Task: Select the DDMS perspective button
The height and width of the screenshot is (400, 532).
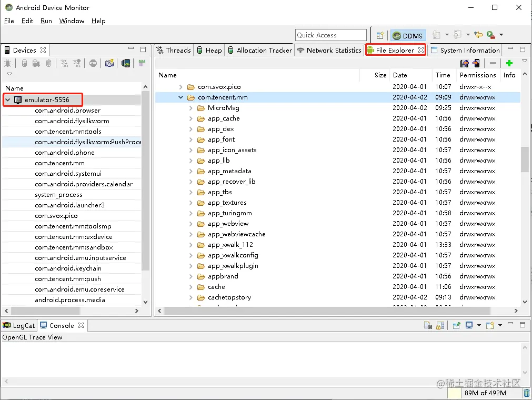Action: click(x=407, y=35)
